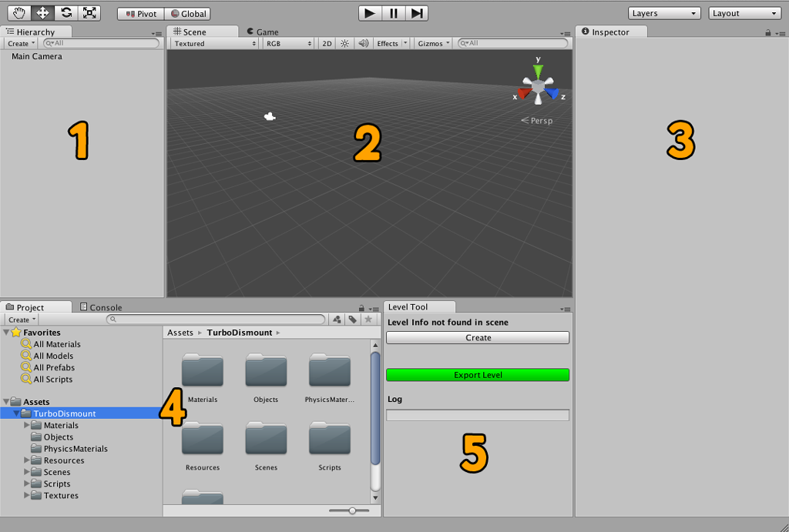Screen dimensions: 789x532
Task: Step one frame forward
Action: [417, 13]
